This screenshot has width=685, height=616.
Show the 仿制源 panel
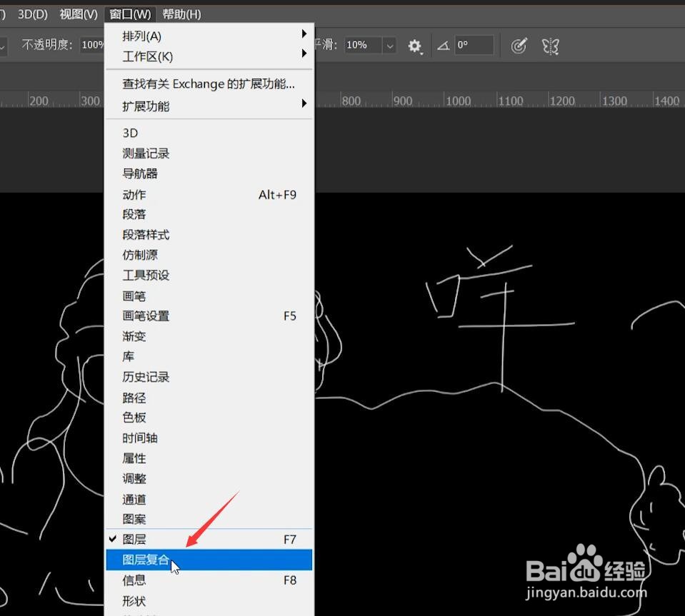click(x=209, y=255)
